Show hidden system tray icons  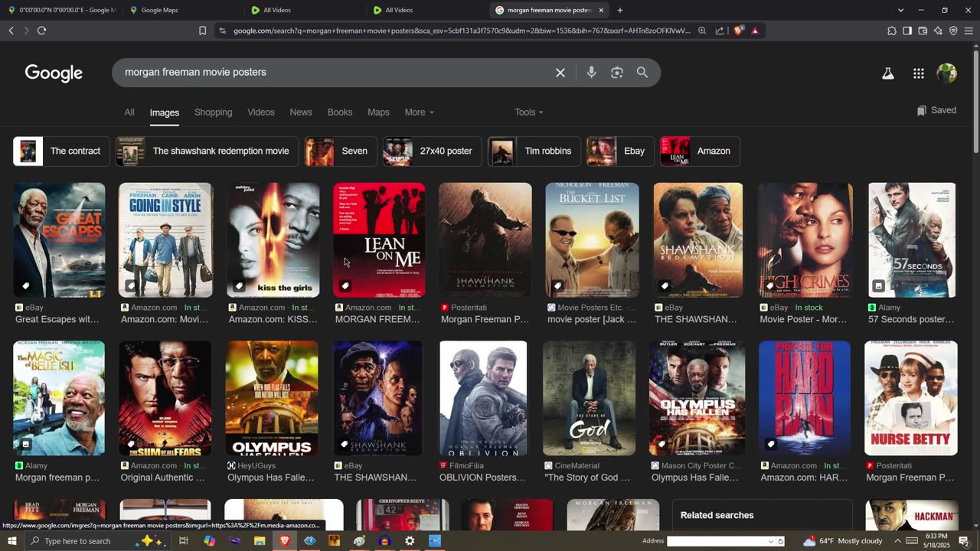tap(898, 541)
